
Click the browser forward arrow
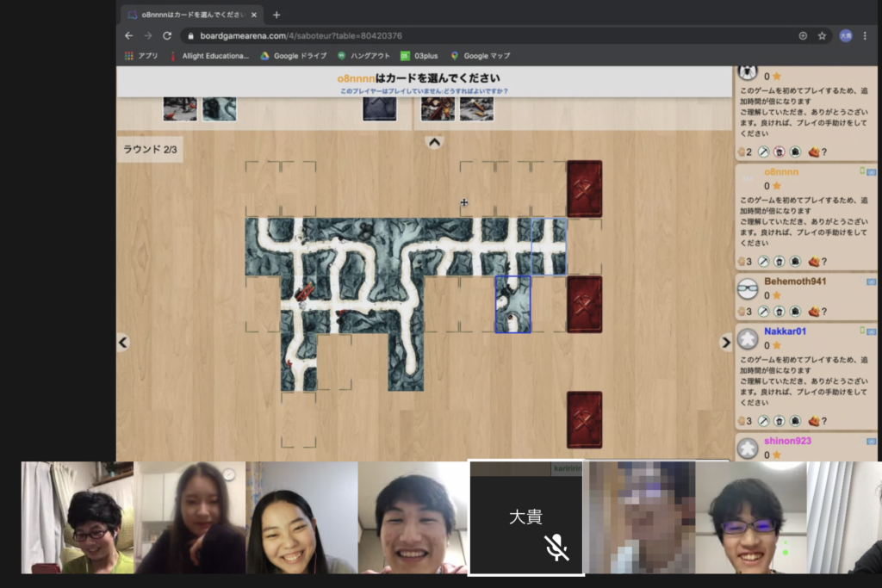(148, 35)
